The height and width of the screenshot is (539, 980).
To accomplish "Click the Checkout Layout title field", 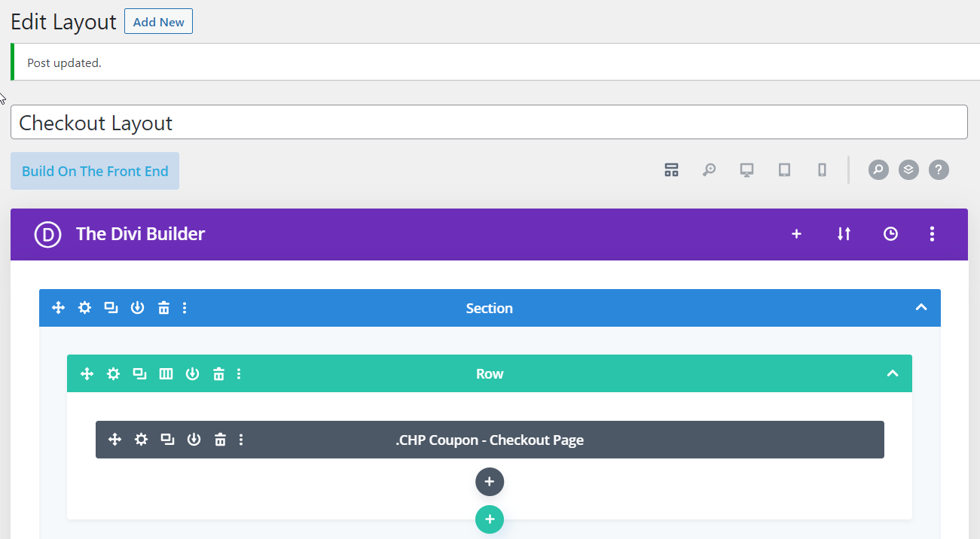I will tap(489, 123).
